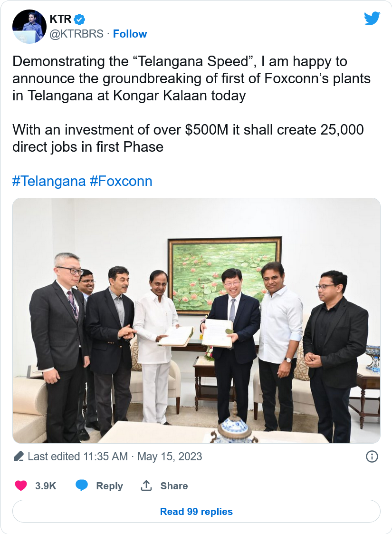The height and width of the screenshot is (534, 392).
Task: Open the #Telangana hashtag
Action: point(49,181)
